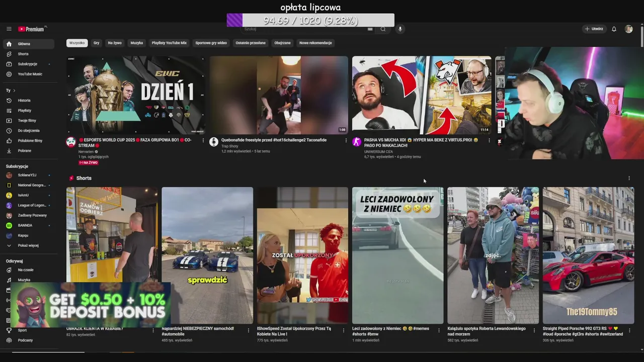
Task: Select the Playlisty YouTube Mix chip
Action: tap(169, 43)
